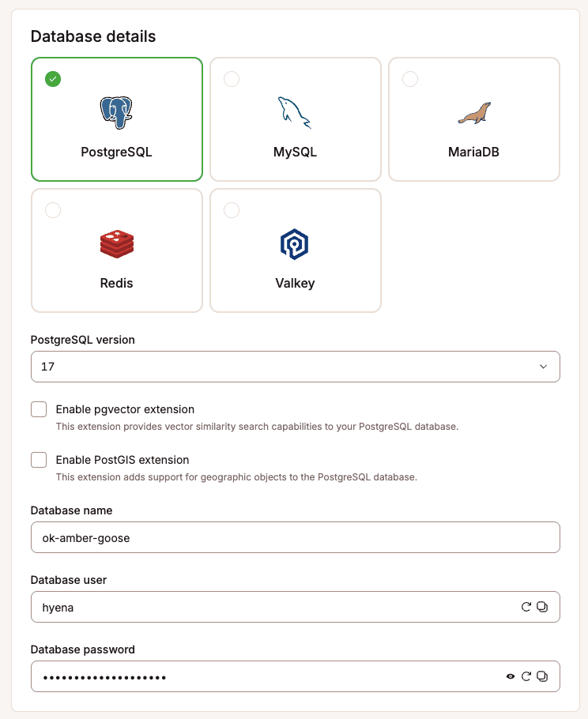Screen dimensions: 588x719
Task: Click the version dropdown chevron arrow
Action: 544,367
